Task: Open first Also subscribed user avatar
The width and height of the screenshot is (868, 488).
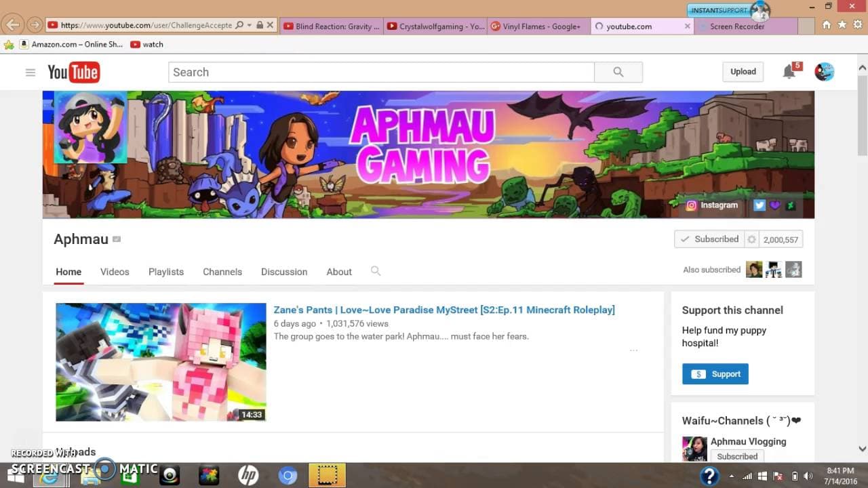Action: click(x=754, y=270)
